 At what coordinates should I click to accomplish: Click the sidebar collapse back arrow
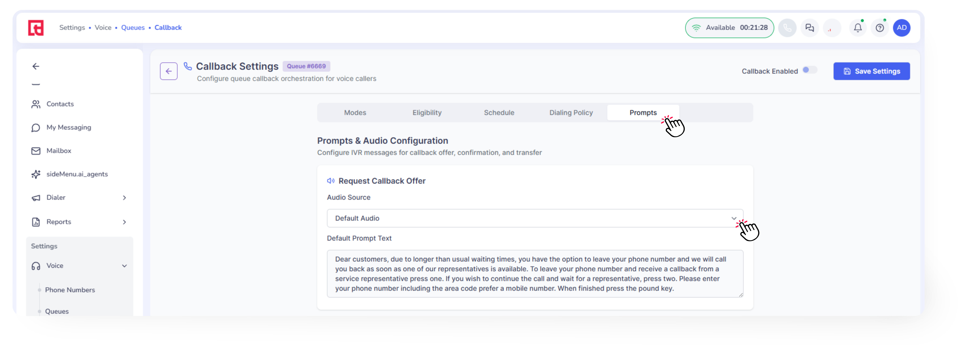click(36, 67)
